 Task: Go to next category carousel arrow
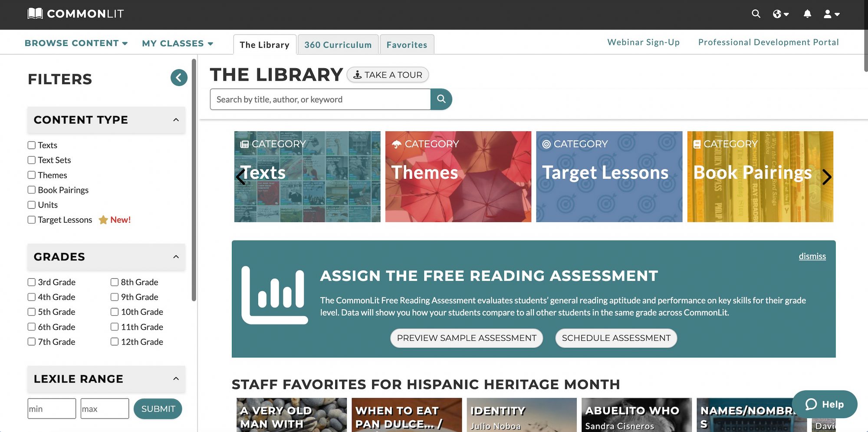[x=827, y=177]
